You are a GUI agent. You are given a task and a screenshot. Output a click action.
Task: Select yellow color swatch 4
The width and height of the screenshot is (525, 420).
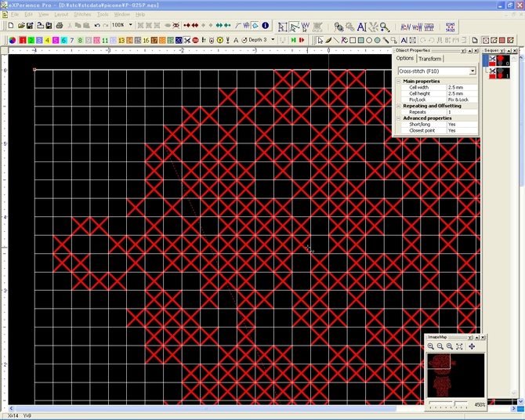pyautogui.click(x=47, y=40)
